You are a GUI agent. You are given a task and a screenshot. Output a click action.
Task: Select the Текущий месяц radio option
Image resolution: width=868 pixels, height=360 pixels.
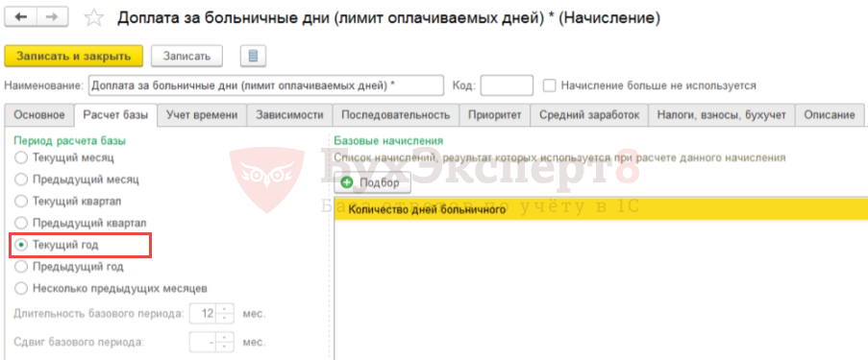pyautogui.click(x=20, y=157)
